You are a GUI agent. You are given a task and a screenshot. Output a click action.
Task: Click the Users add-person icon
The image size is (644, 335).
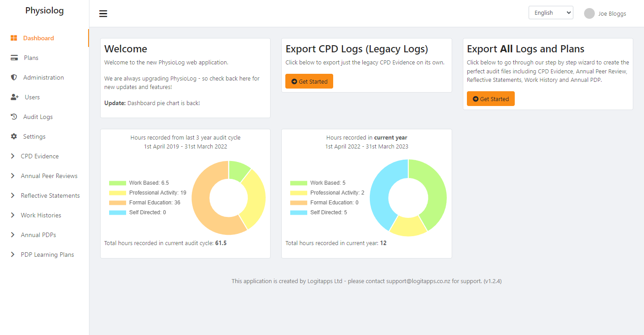click(x=14, y=97)
